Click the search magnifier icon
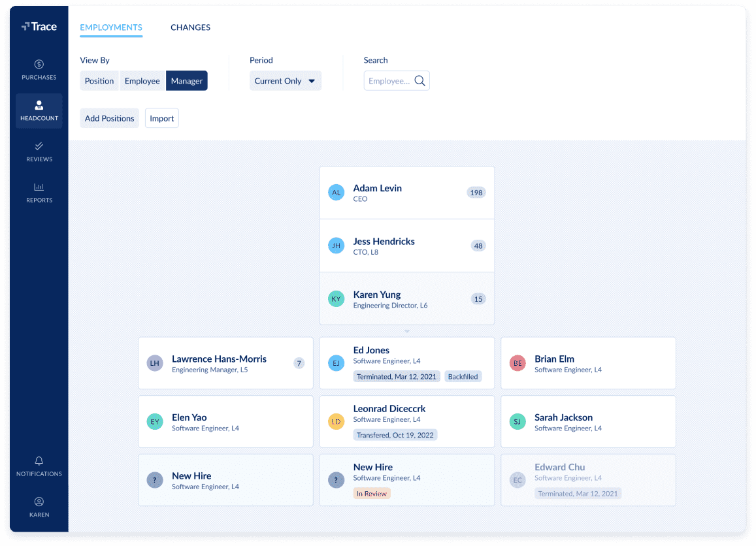The width and height of the screenshot is (756, 546). coord(420,81)
